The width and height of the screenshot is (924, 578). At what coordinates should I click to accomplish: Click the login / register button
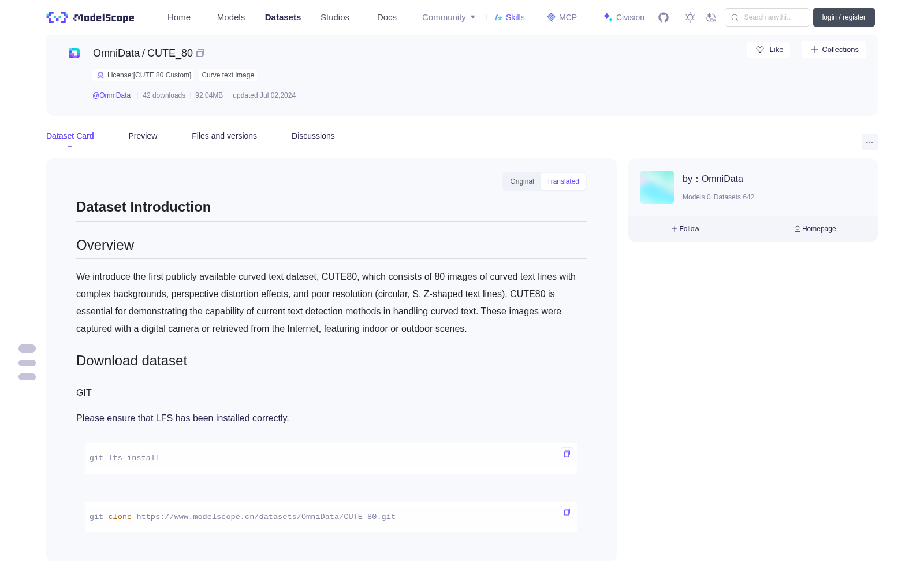[844, 17]
